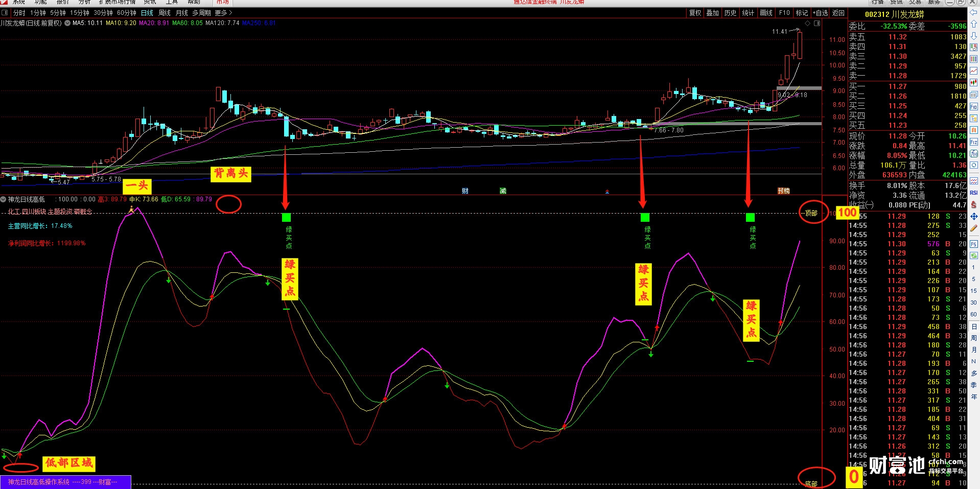Select the 月线 monthly tab
Viewport: 980px width, 489px height.
pyautogui.click(x=182, y=13)
